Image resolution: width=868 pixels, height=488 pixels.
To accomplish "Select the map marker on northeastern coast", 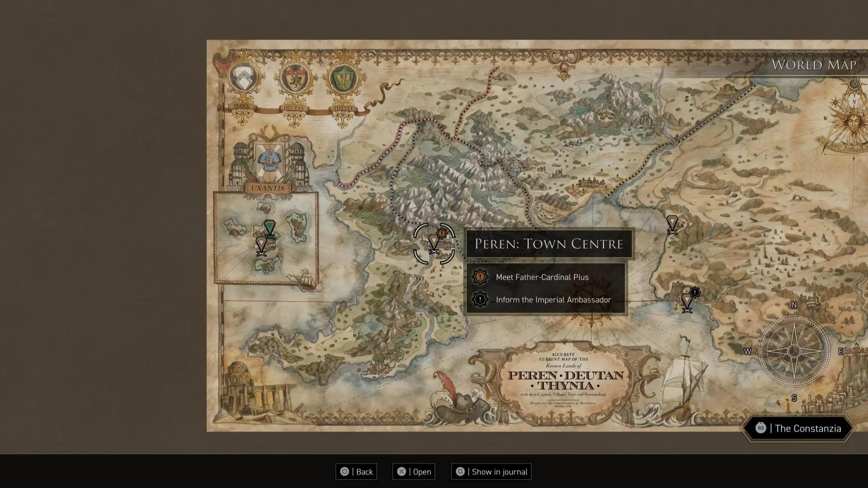I will point(672,225).
